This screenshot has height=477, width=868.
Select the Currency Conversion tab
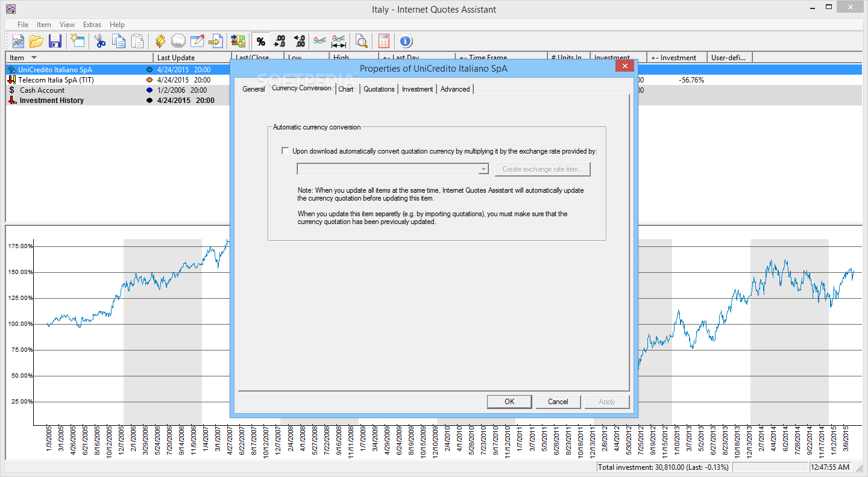[x=301, y=88]
